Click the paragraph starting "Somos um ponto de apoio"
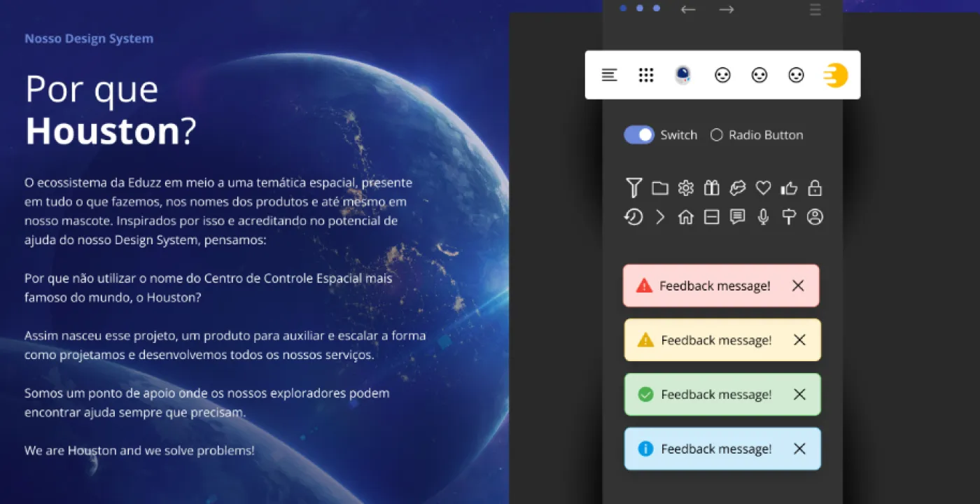Viewport: 980px width, 504px height. (207, 402)
